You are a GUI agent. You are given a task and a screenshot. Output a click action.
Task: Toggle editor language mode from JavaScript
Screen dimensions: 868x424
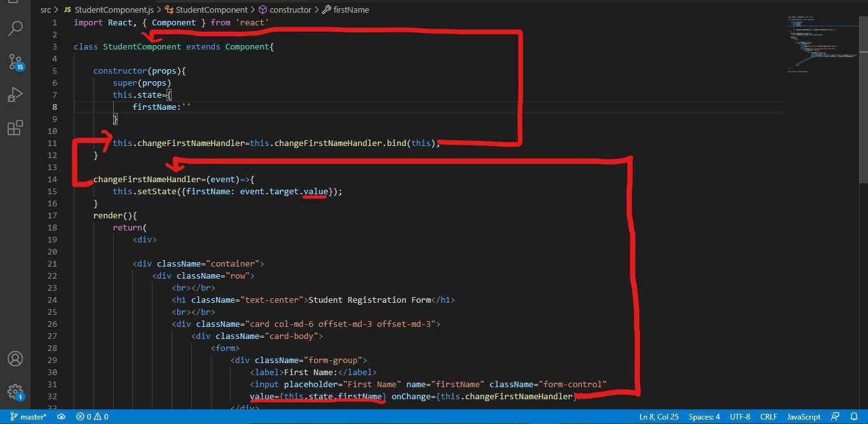pyautogui.click(x=803, y=417)
